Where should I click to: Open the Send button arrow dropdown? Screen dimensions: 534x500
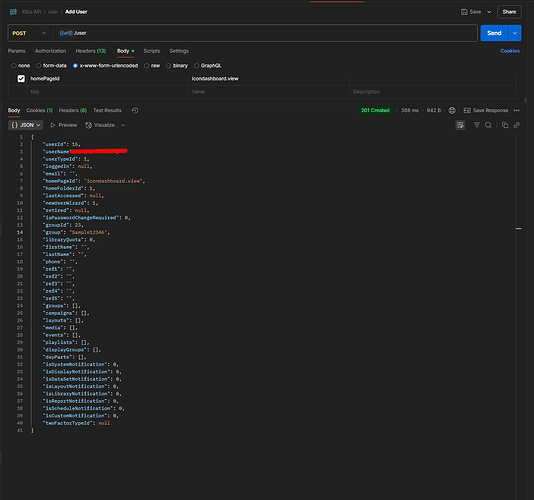point(515,33)
